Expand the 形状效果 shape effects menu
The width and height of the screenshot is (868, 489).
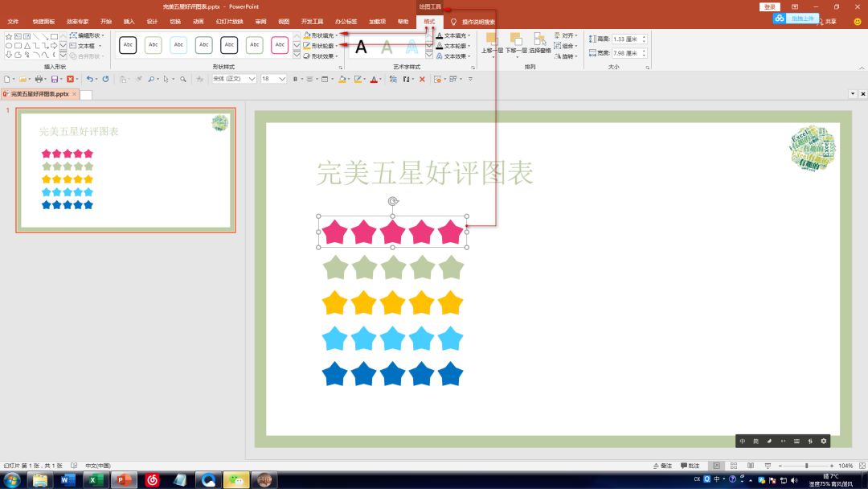[321, 56]
